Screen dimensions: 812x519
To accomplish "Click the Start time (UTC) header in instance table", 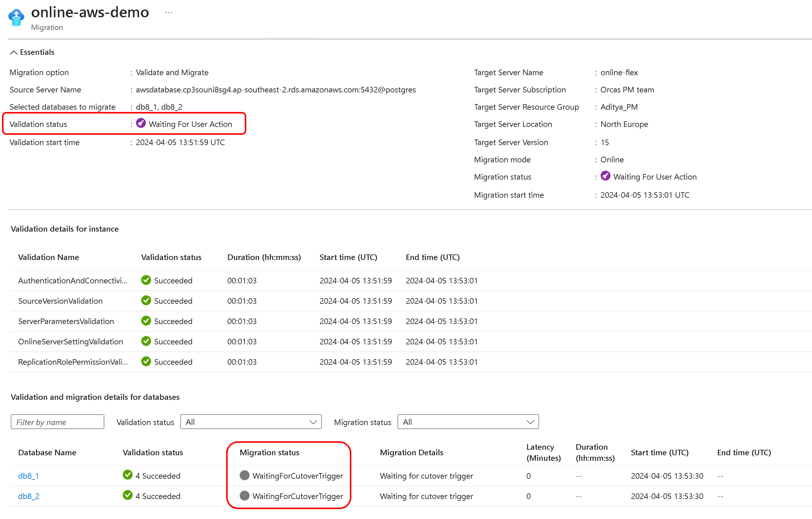I will pyautogui.click(x=348, y=257).
